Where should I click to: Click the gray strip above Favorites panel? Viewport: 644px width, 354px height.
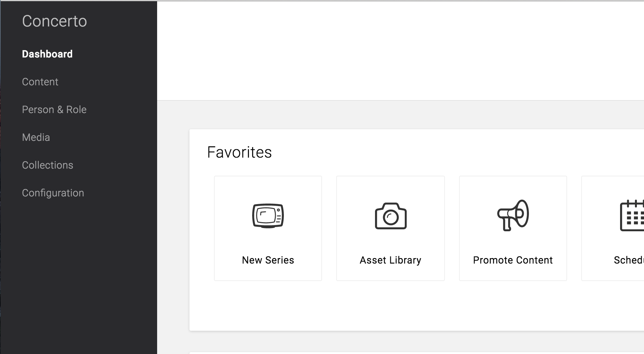pyautogui.click(x=400, y=115)
